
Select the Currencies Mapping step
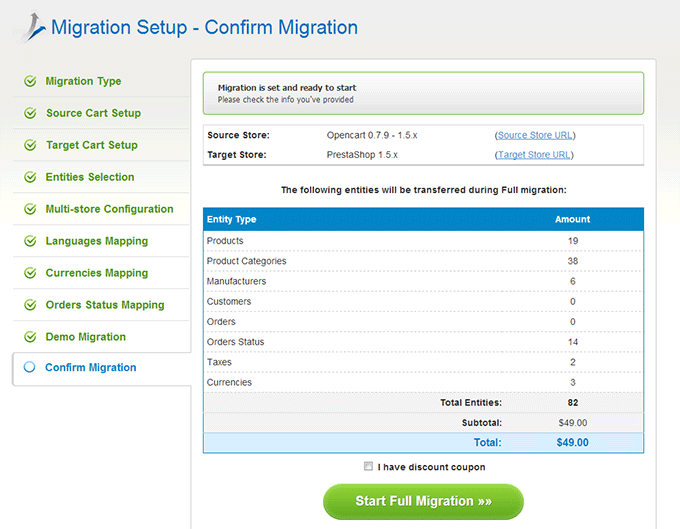click(97, 273)
